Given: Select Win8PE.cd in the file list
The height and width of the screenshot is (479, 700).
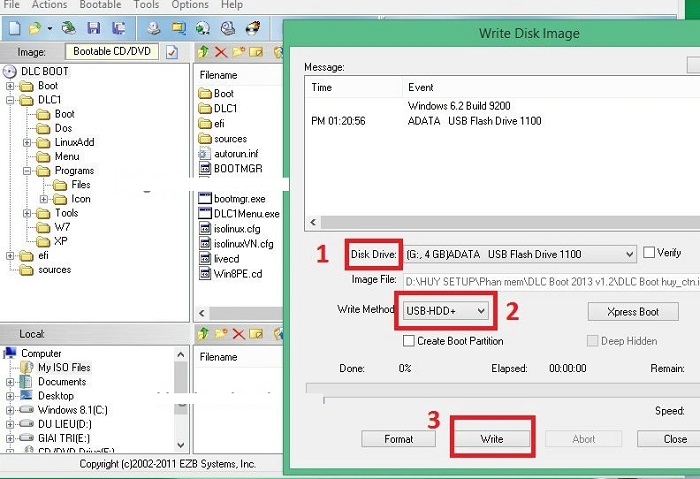Looking at the screenshot, I should pyautogui.click(x=237, y=274).
